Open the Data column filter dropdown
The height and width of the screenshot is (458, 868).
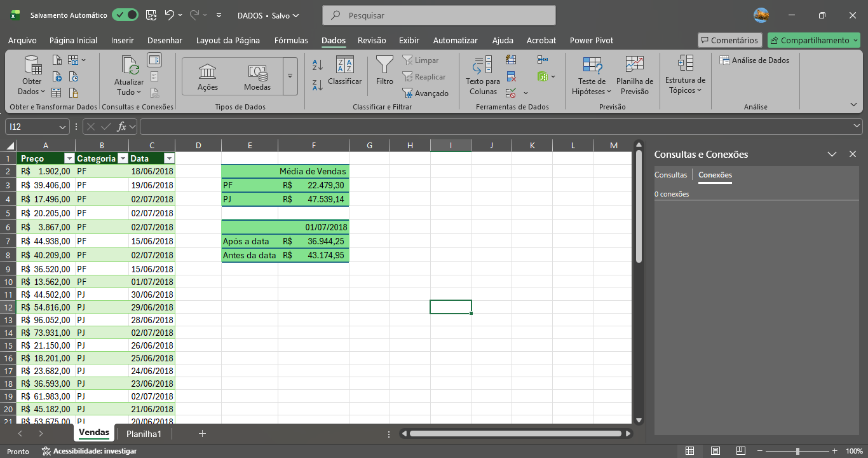169,158
